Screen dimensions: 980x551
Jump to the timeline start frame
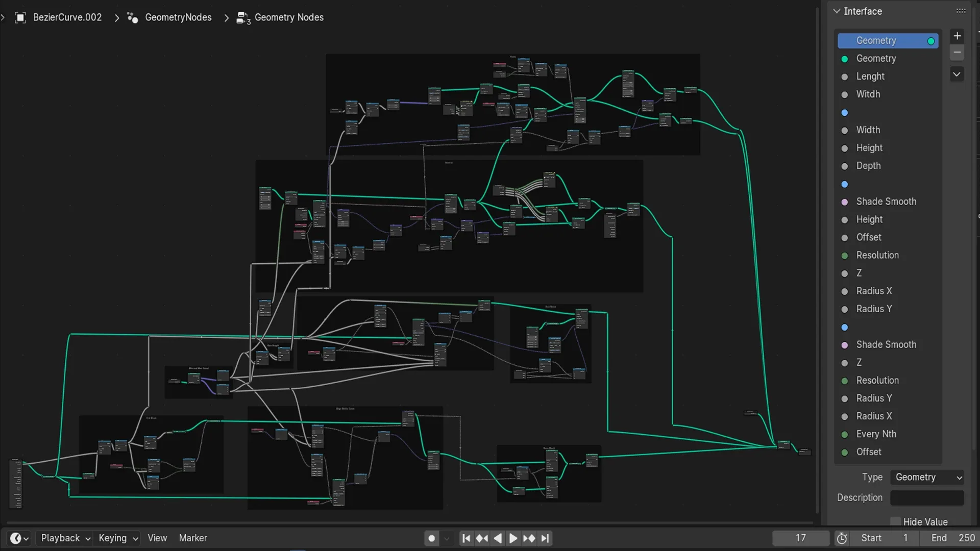[466, 538]
